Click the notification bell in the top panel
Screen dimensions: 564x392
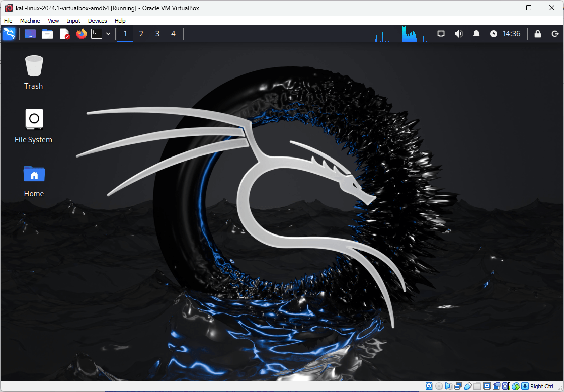476,34
